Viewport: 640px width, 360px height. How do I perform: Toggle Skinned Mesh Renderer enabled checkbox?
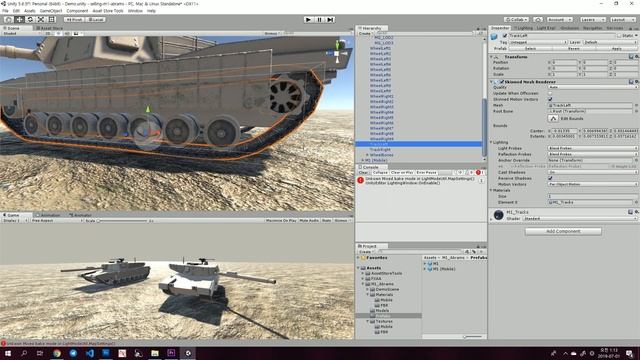tap(502, 82)
